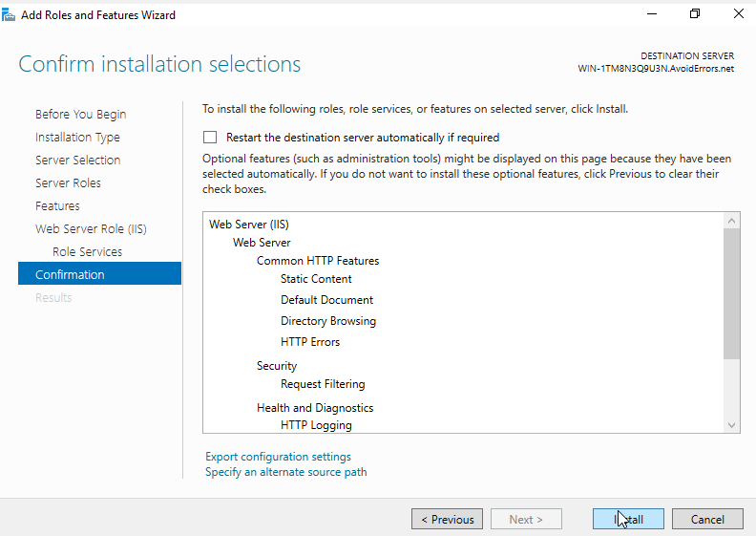
Task: Select Request Filtering entry
Action: [x=323, y=384]
